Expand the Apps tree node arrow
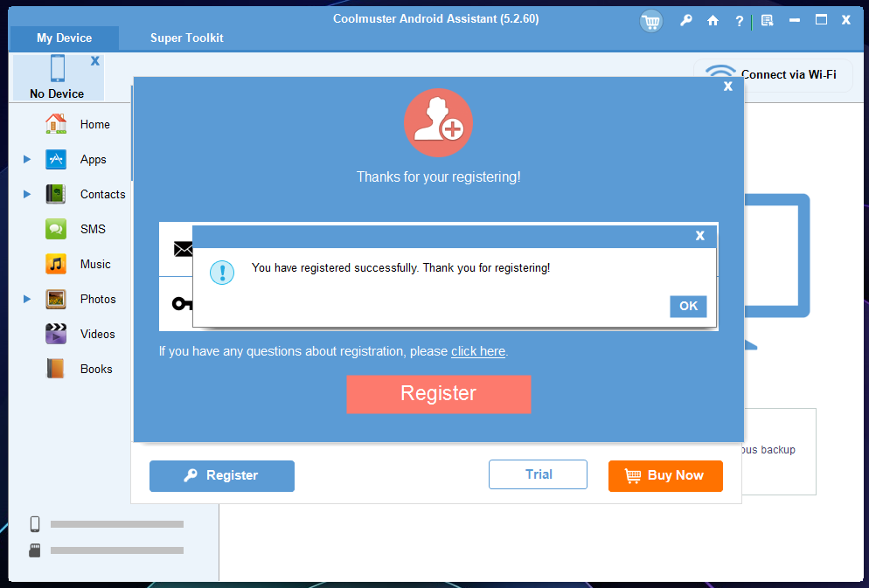Screen dimensions: 869x588 pyautogui.click(x=26, y=160)
